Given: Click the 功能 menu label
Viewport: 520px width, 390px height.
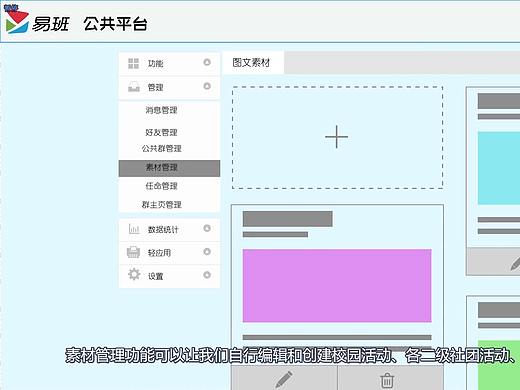Looking at the screenshot, I should tap(156, 63).
